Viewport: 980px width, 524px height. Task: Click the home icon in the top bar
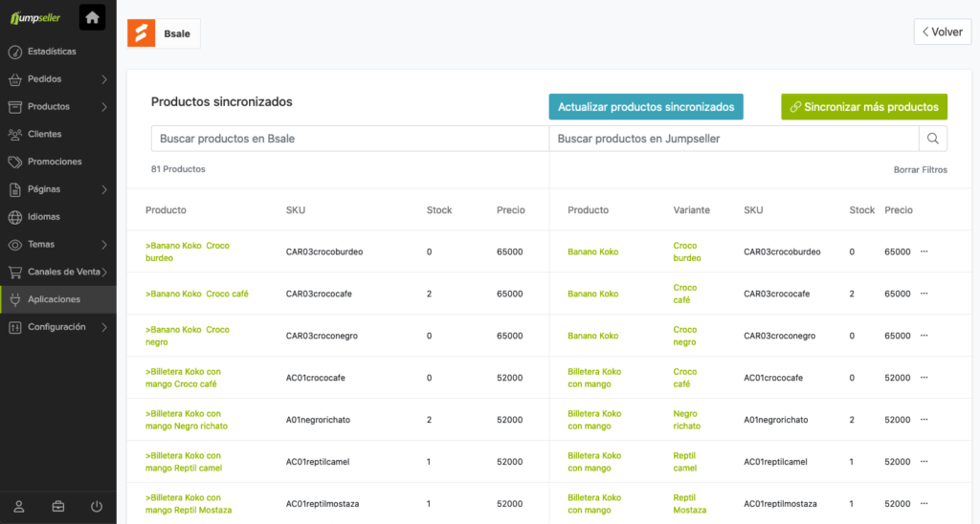pos(92,17)
